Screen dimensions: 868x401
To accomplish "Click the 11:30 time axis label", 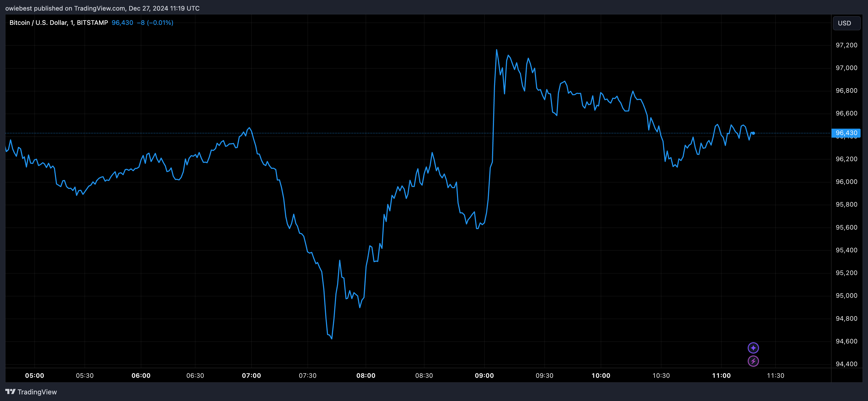I will [776, 375].
